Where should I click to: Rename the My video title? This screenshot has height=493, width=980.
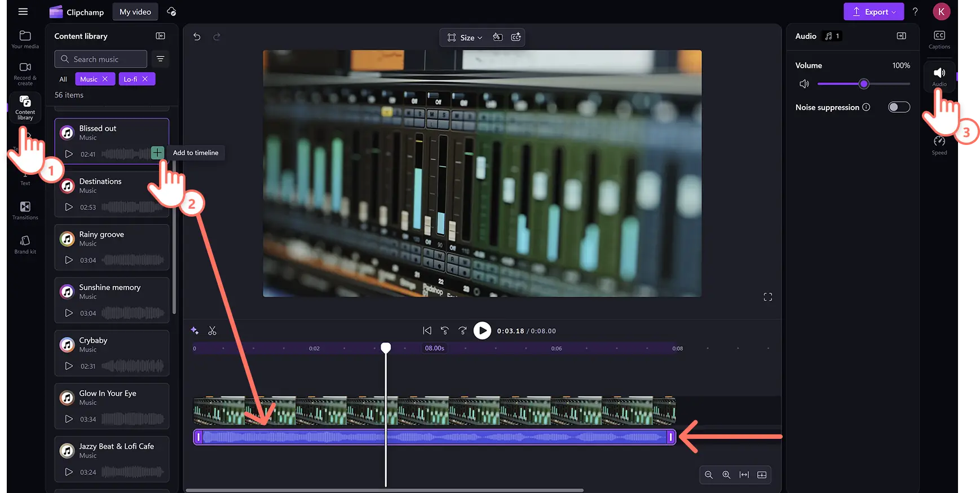point(135,12)
